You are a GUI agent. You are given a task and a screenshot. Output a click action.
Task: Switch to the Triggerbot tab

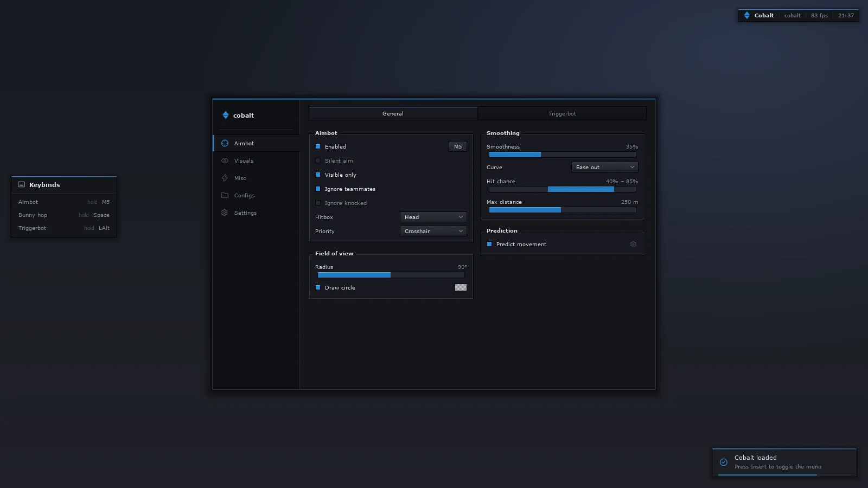tap(562, 113)
